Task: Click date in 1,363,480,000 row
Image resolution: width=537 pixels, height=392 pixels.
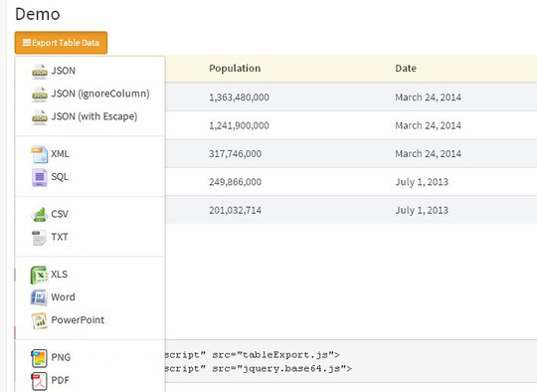Action: [428, 98]
